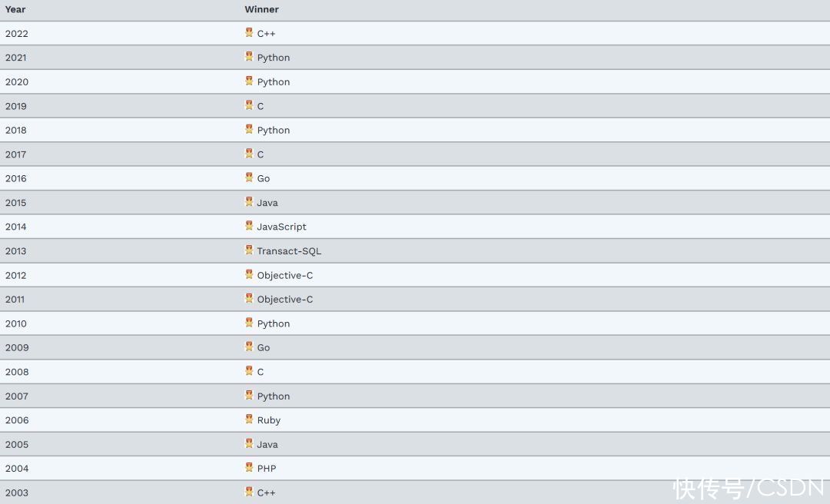Click the Java winner for 2015
The width and height of the screenshot is (830, 504).
267,203
